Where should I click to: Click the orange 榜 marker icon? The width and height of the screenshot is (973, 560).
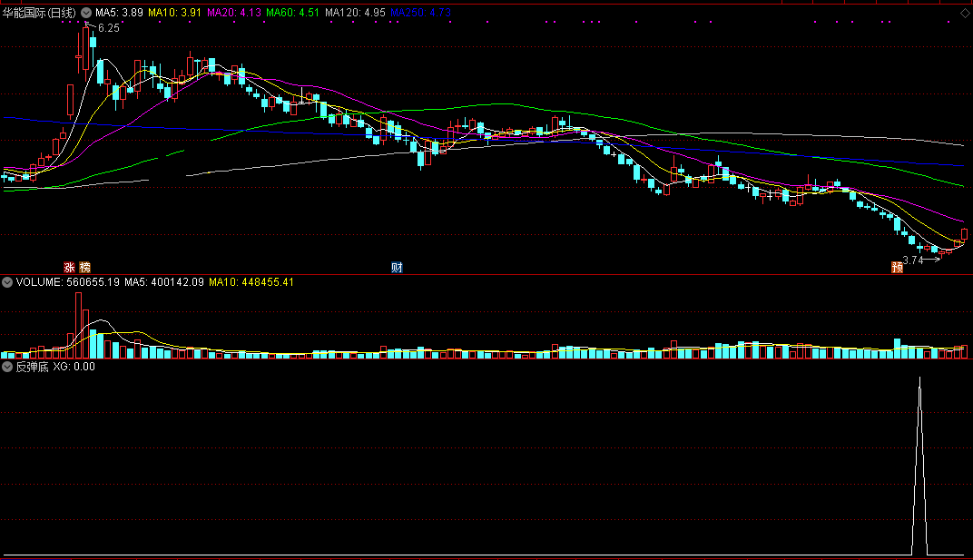85,267
